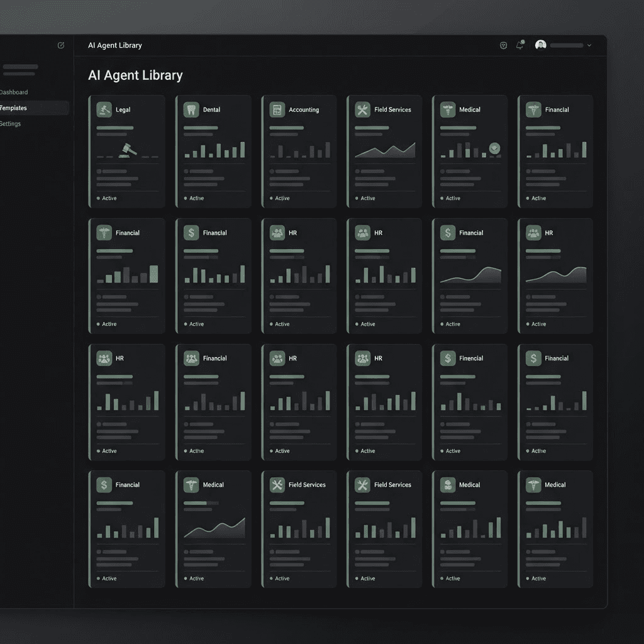Click the area chart on the HR card
644x644 pixels.
[x=556, y=275]
